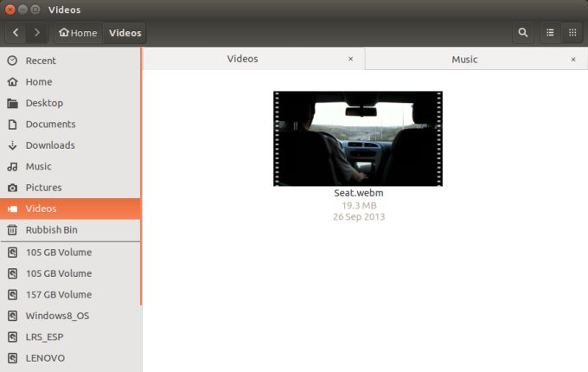Screen dimensions: 588x372
Task: Open Documents from the sidebar
Action: 71,124
